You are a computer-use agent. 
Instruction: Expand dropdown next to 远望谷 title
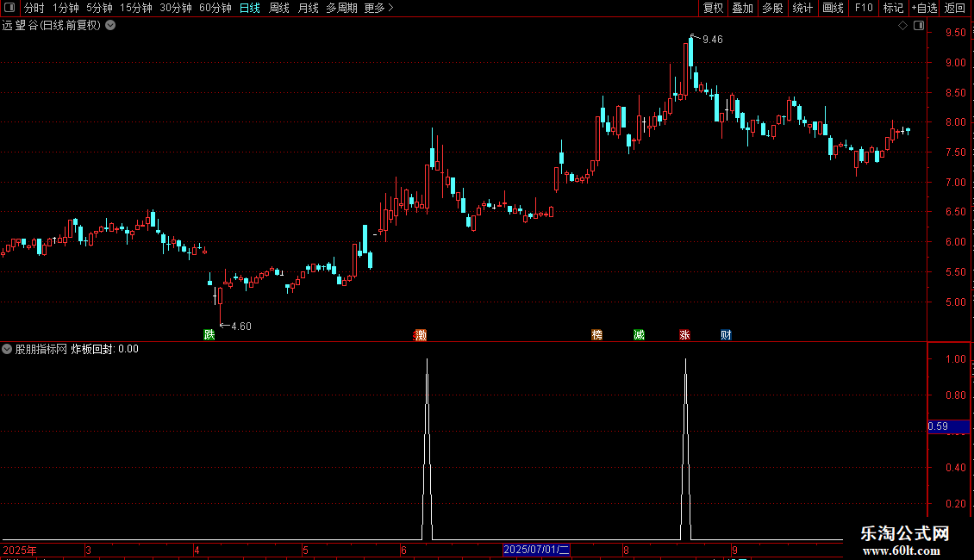[110, 26]
